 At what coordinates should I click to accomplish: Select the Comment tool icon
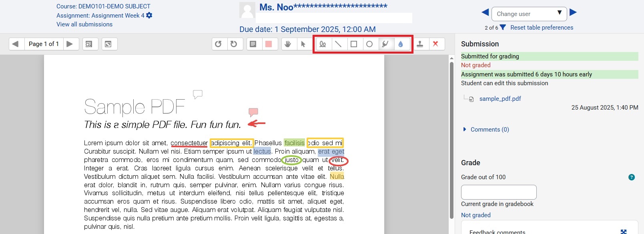[253, 44]
